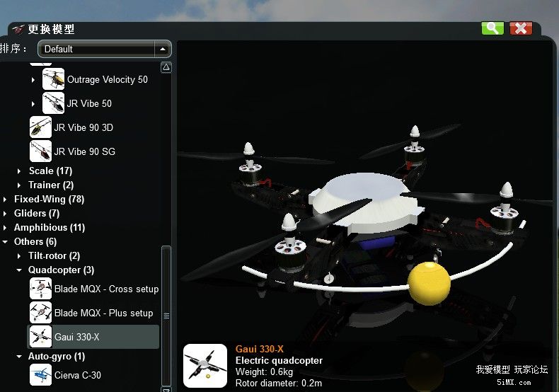The height and width of the screenshot is (392, 559).
Task: Select the Gaui 330-X list row text
Action: pos(76,337)
